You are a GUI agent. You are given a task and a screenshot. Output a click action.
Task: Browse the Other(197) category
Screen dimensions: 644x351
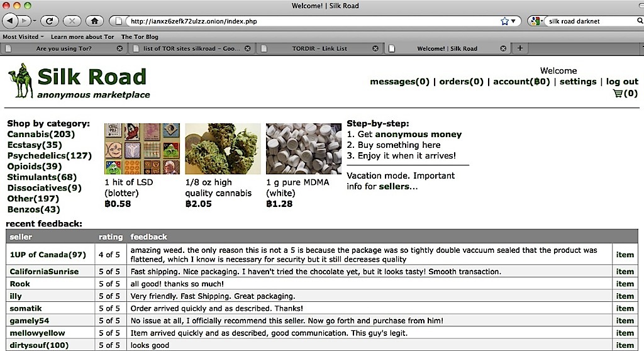point(33,199)
